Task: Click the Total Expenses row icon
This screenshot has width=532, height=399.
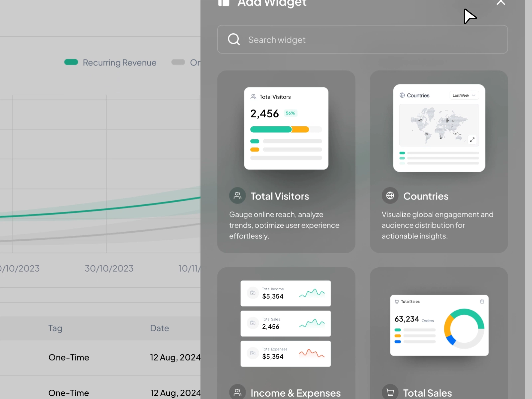Action: [253, 353]
